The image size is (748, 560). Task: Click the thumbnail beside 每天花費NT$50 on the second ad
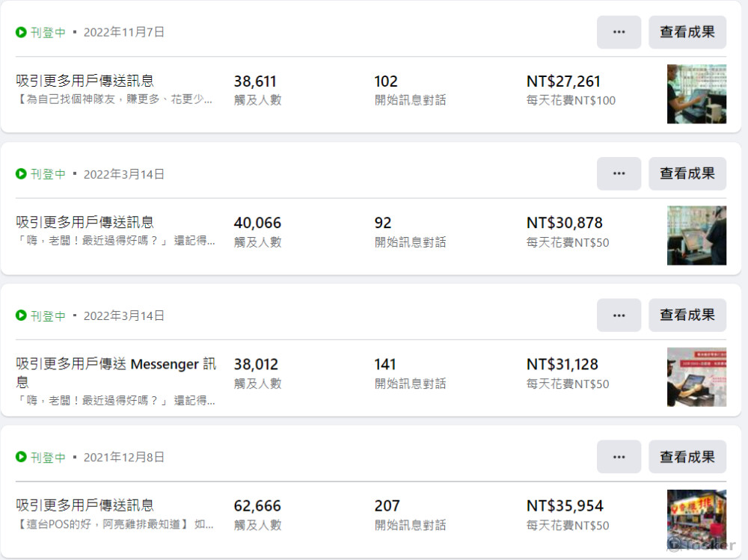696,236
